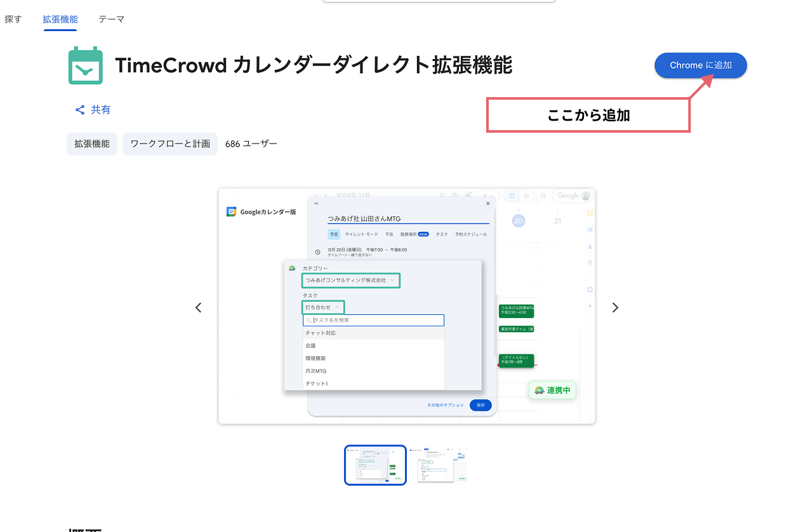
Task: Open the テーマ tab
Action: [x=111, y=19]
